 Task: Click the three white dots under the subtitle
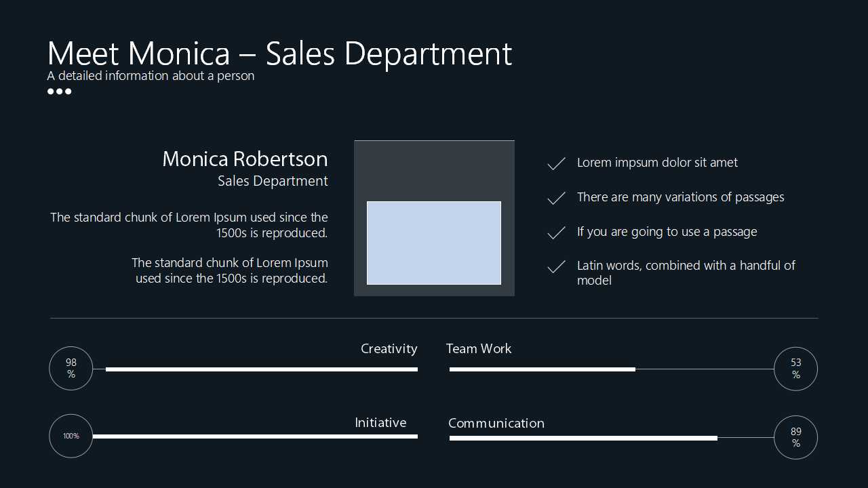tap(59, 91)
